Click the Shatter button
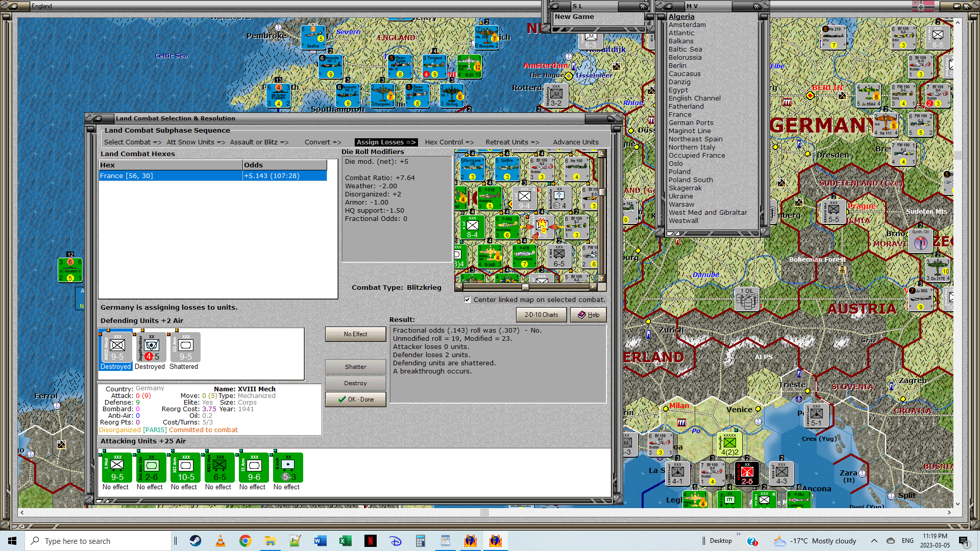This screenshot has height=551, width=980. point(355,367)
